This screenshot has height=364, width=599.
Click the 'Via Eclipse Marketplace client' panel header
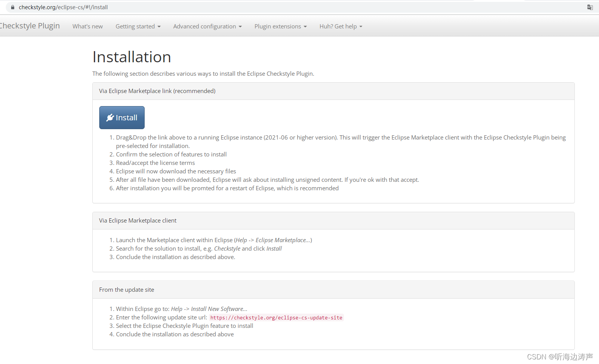click(334, 221)
